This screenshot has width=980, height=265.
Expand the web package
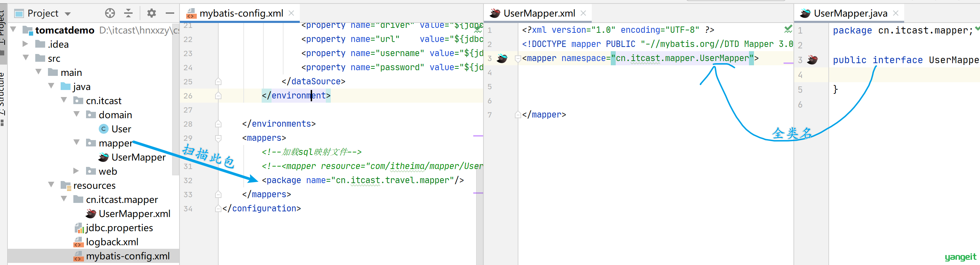[x=76, y=170]
